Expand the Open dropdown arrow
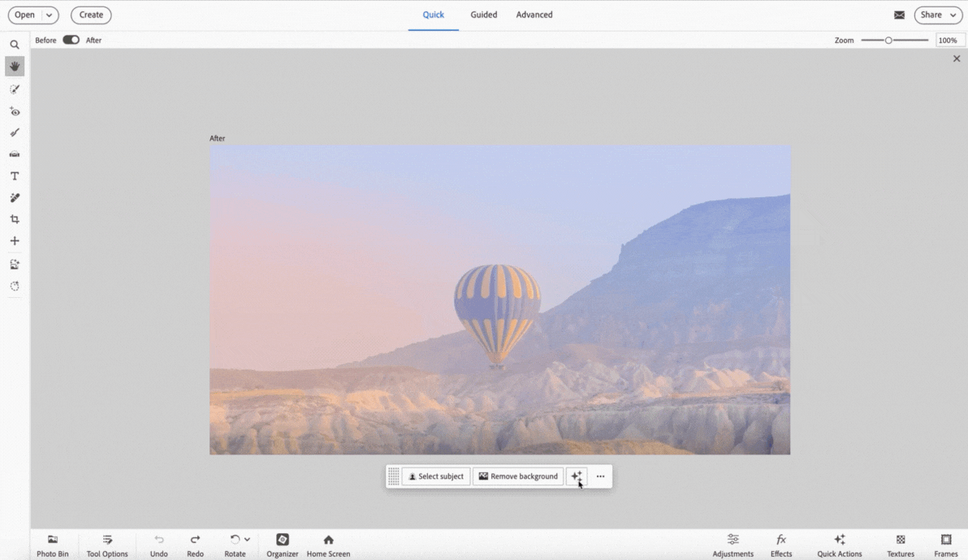The image size is (968, 560). pos(50,15)
